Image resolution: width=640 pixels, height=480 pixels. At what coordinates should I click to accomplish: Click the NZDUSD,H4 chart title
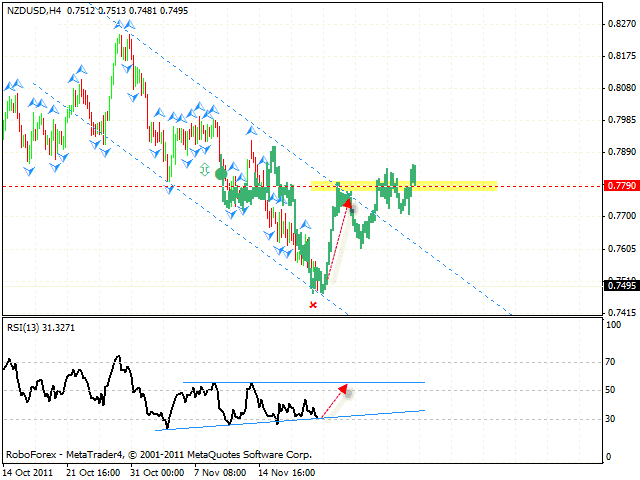click(33, 10)
